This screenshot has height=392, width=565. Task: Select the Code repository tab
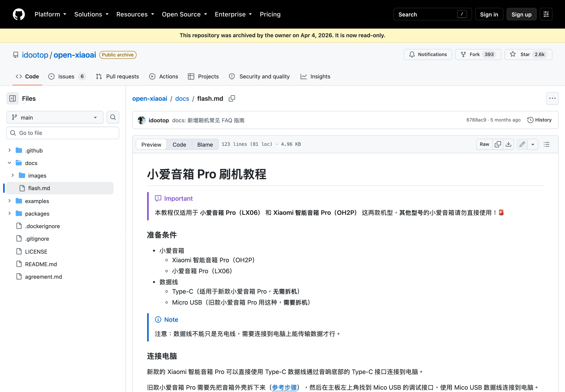[x=27, y=77]
